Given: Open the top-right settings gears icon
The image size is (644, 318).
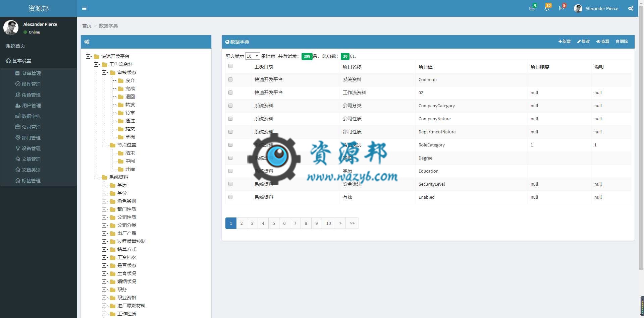Looking at the screenshot, I should [x=631, y=8].
